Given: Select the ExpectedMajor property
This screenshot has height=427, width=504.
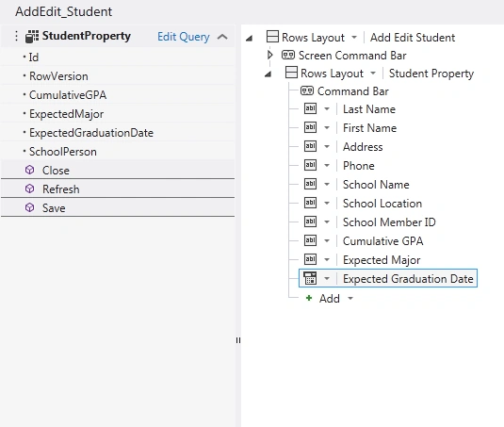Looking at the screenshot, I should [x=66, y=114].
